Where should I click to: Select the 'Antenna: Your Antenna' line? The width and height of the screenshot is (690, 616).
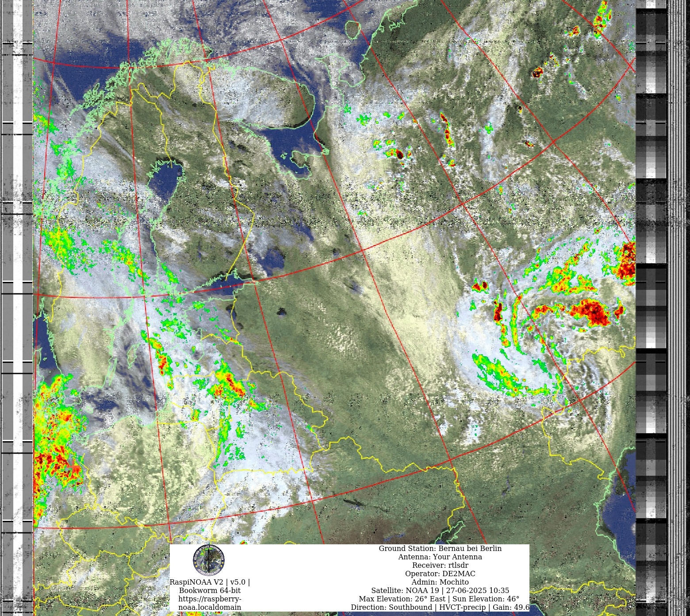[440, 557]
